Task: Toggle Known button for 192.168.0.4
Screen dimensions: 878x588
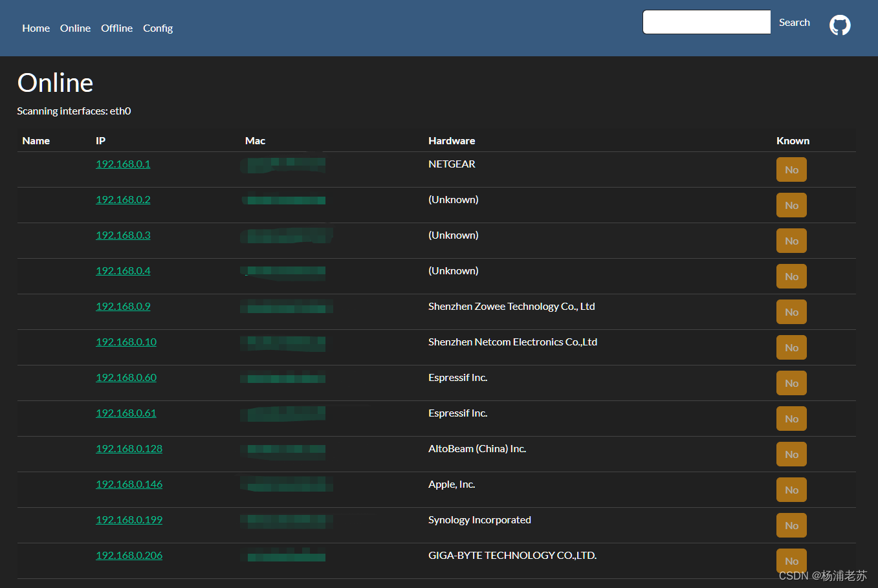Action: [791, 276]
